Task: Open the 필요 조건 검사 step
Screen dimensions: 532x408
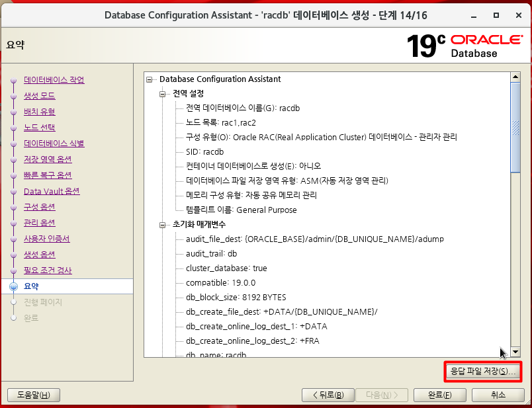Action: point(48,270)
